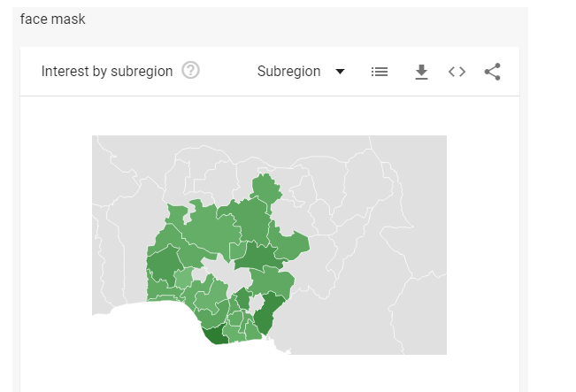Click the Subregion dropdown arrow
Image resolution: width=576 pixels, height=392 pixels.
(341, 72)
